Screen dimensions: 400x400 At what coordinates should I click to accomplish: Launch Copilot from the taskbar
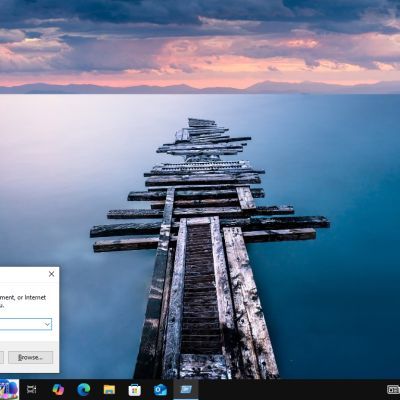tap(58, 389)
